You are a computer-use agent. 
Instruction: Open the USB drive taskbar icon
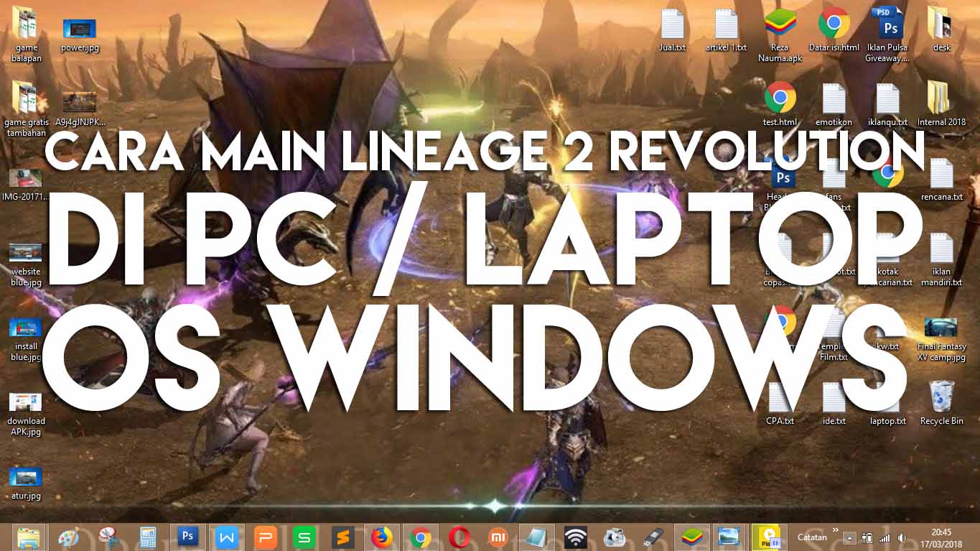click(653, 537)
